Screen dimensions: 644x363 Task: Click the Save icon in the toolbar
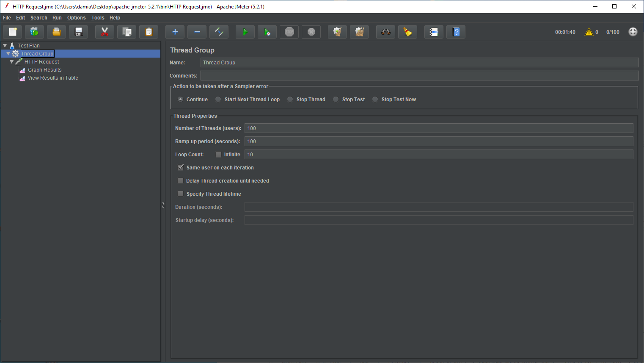click(78, 32)
